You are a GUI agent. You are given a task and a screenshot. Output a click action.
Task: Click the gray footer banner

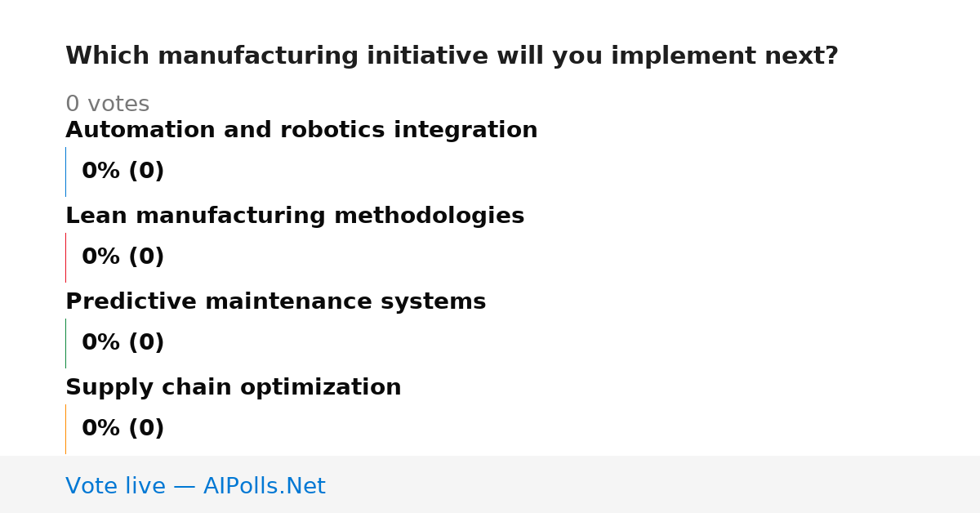pos(490,484)
